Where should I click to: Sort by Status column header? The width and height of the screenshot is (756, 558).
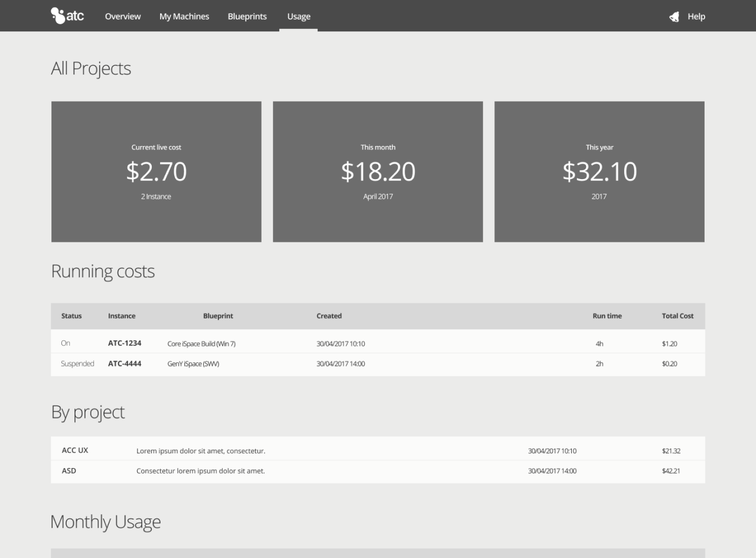(71, 316)
